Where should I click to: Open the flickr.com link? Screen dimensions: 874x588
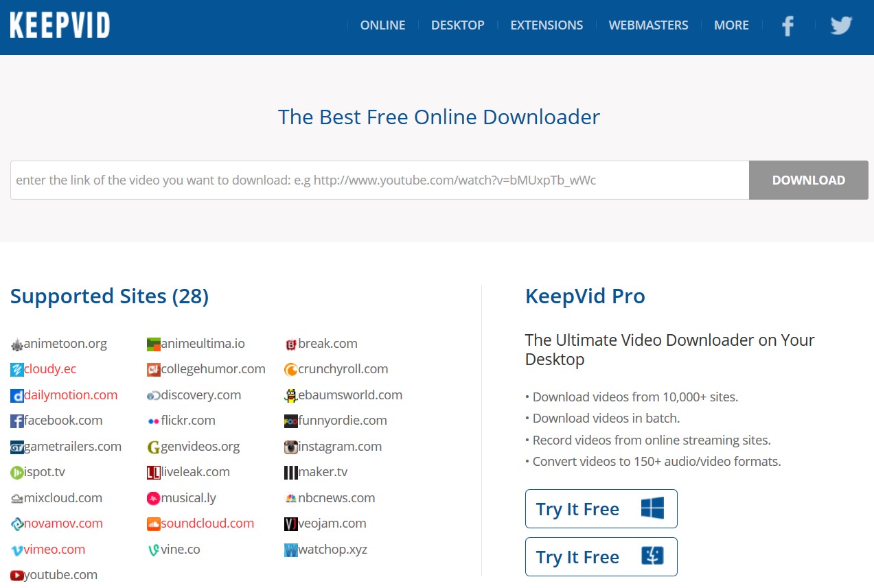[188, 421]
